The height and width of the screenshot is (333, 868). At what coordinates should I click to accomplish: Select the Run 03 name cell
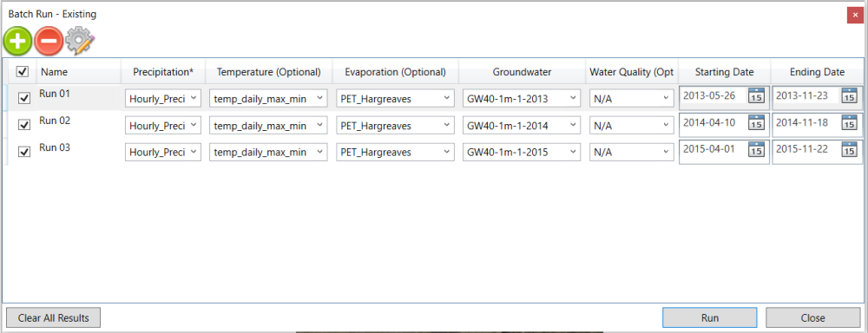point(79,152)
